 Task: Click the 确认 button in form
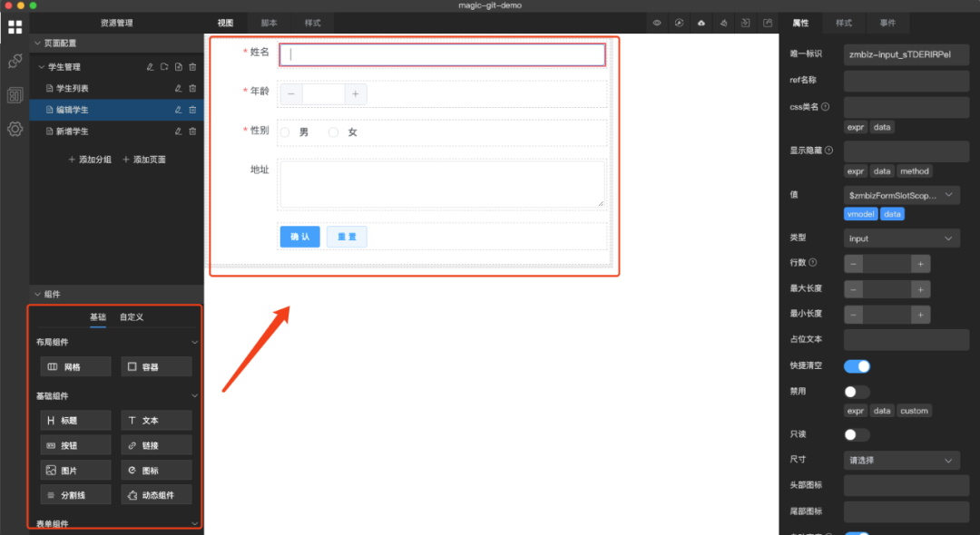pyautogui.click(x=300, y=237)
